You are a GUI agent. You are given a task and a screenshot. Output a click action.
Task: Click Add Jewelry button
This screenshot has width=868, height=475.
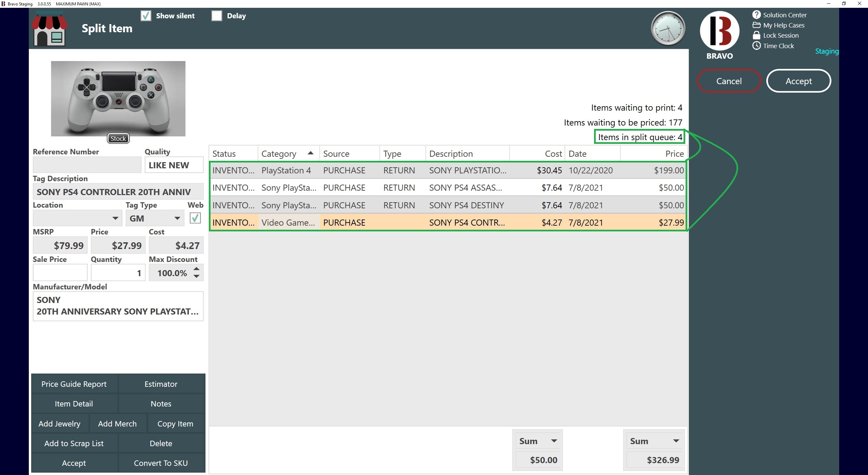pyautogui.click(x=60, y=423)
